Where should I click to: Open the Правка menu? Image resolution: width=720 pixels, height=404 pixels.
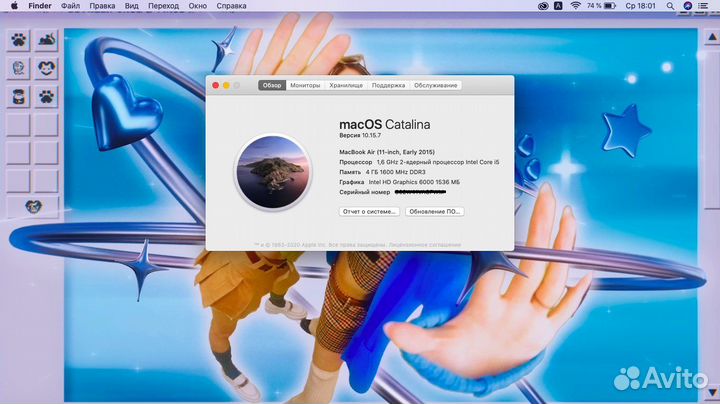(102, 6)
